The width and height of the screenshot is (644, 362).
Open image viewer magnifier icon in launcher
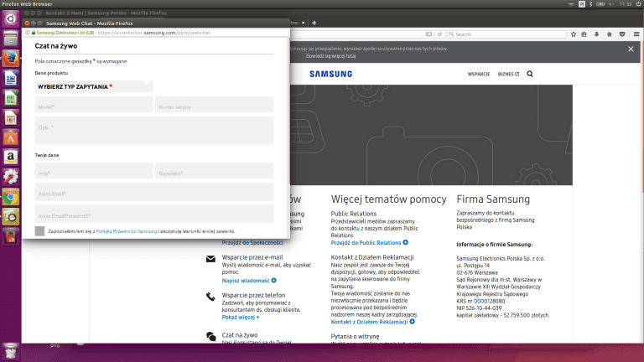11,217
